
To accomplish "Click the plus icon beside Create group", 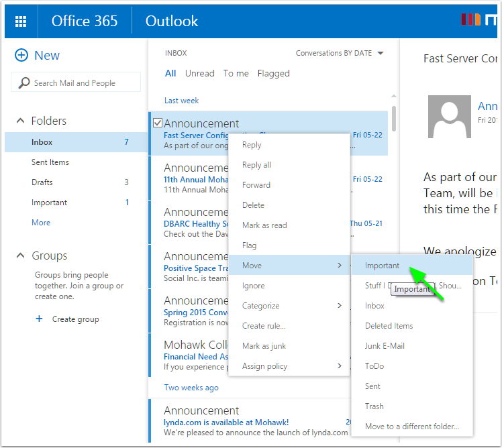I will [x=39, y=319].
